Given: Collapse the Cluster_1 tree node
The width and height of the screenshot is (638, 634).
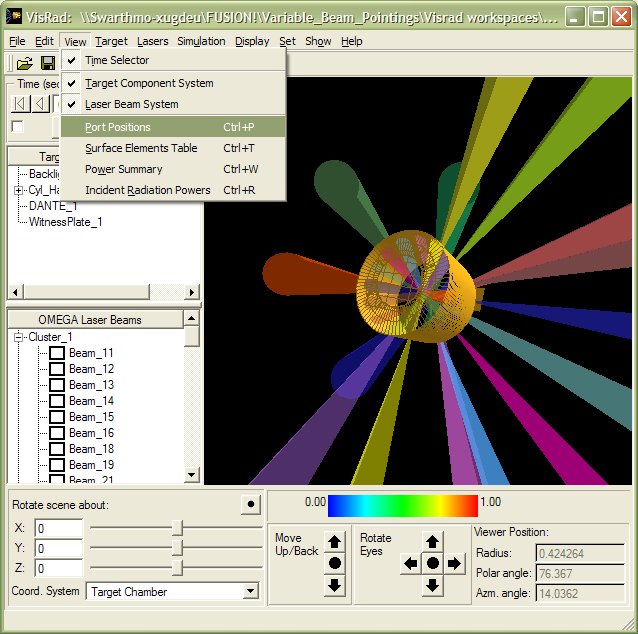Looking at the screenshot, I should [19, 337].
